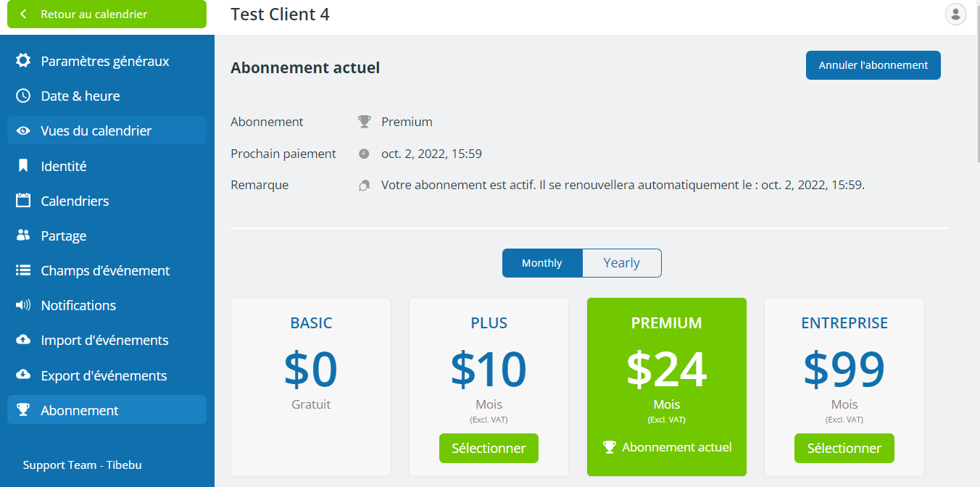Click the cloud download icon for Export d'événements
The width and height of the screenshot is (980, 487).
(23, 375)
